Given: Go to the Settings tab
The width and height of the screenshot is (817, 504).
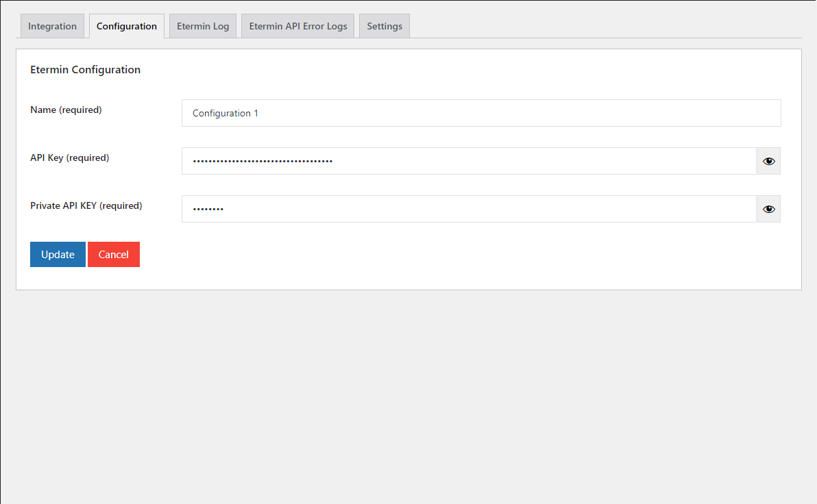Looking at the screenshot, I should (x=385, y=26).
